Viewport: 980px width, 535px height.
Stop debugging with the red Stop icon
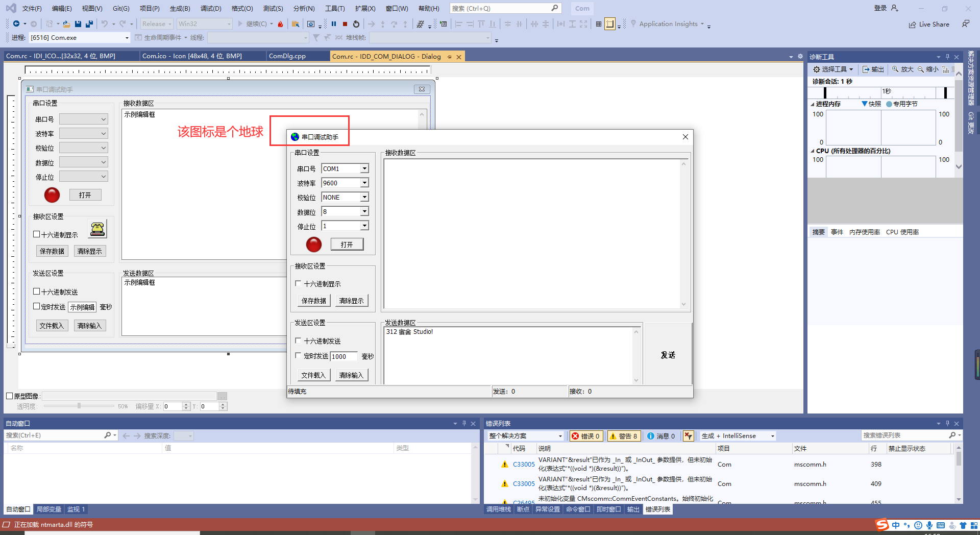pos(345,23)
